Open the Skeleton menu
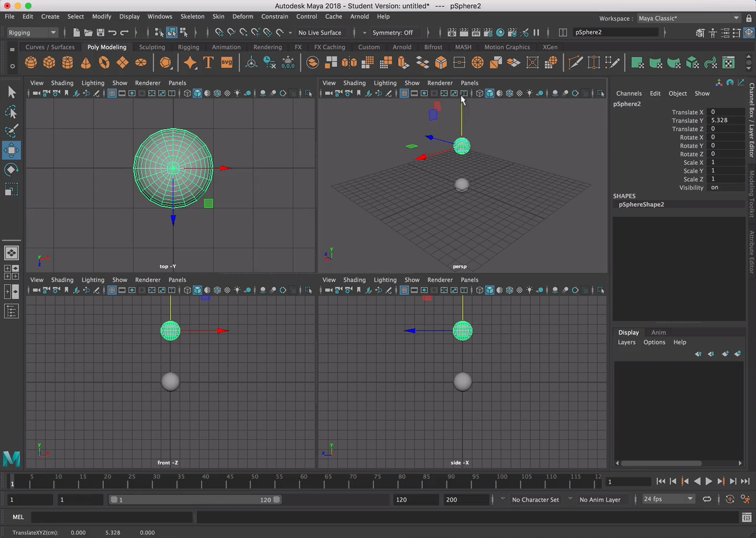This screenshot has width=756, height=538. 192,16
